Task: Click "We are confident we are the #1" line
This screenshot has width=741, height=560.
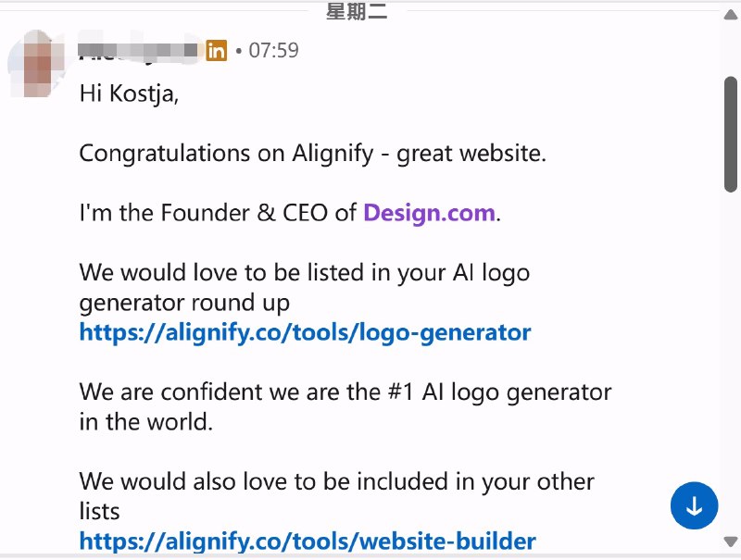Action: [x=345, y=392]
